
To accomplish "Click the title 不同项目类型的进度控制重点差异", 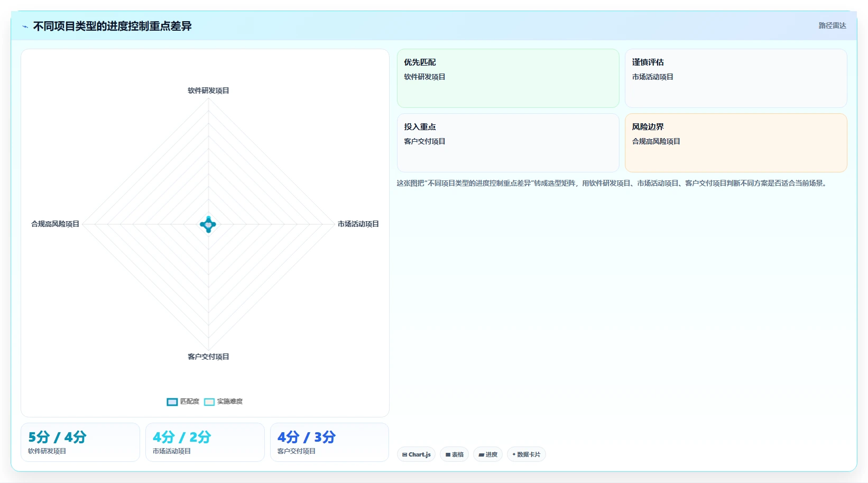I will point(112,26).
